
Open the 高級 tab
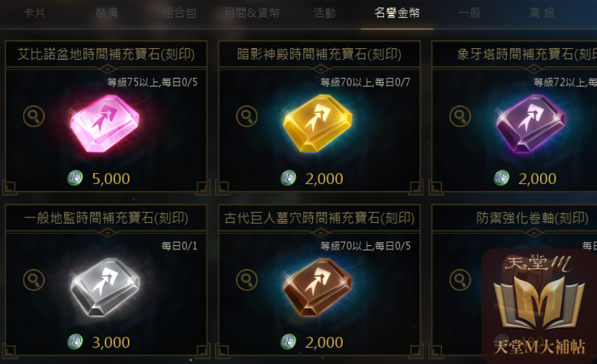coord(542,13)
